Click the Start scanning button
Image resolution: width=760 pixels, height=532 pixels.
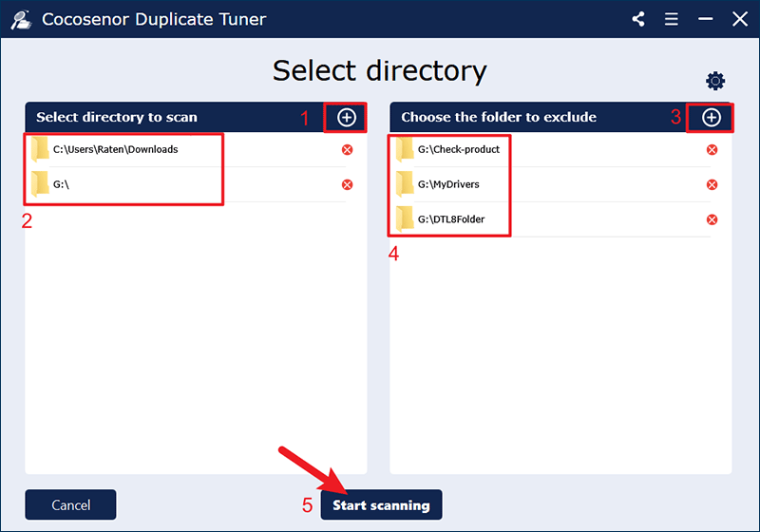tap(382, 504)
